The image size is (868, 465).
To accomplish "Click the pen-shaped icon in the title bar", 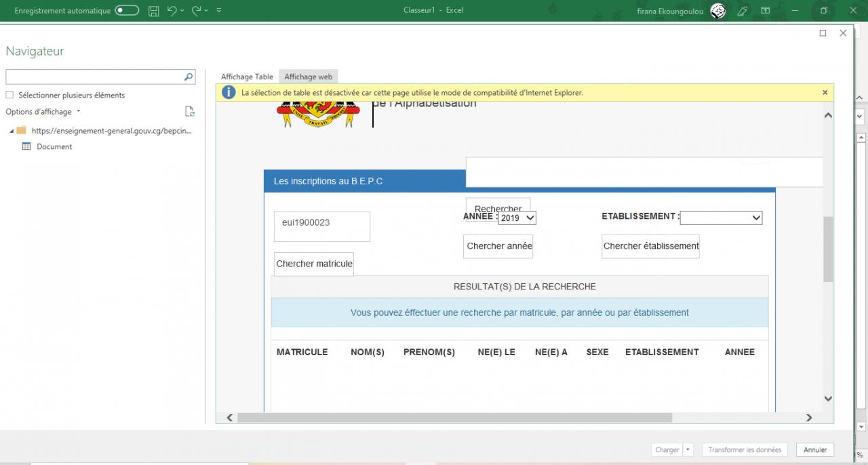I will (743, 11).
